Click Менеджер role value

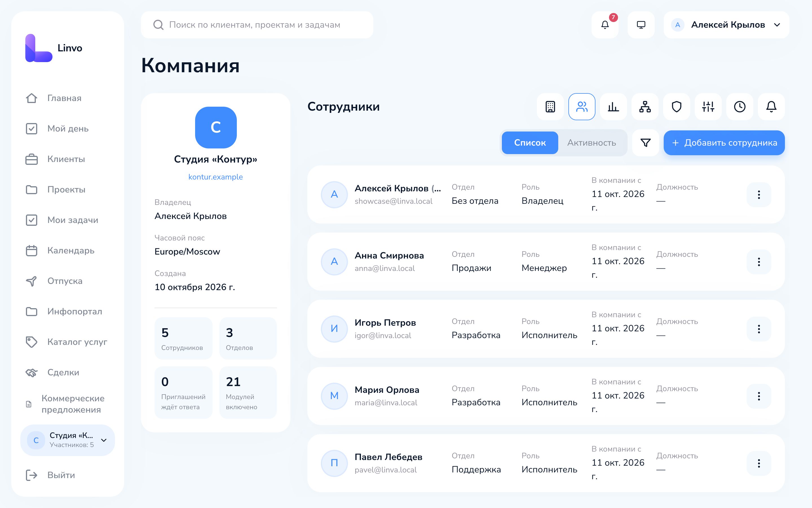tap(544, 268)
